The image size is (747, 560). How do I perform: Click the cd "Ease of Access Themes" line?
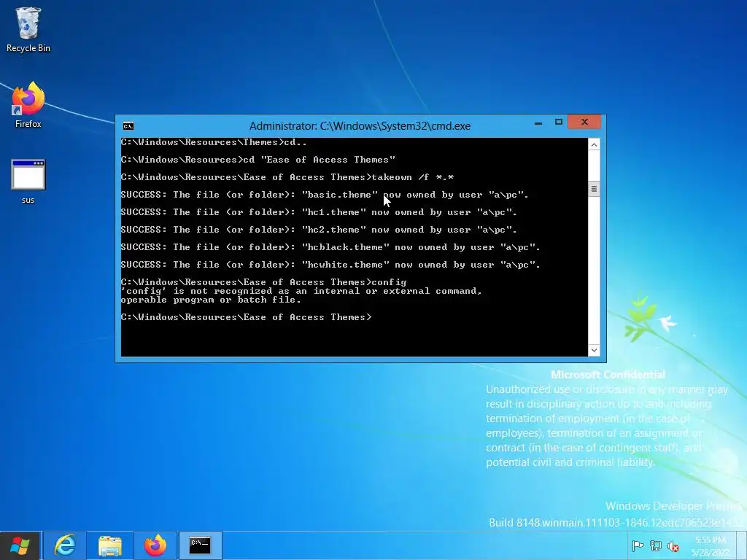(x=258, y=160)
